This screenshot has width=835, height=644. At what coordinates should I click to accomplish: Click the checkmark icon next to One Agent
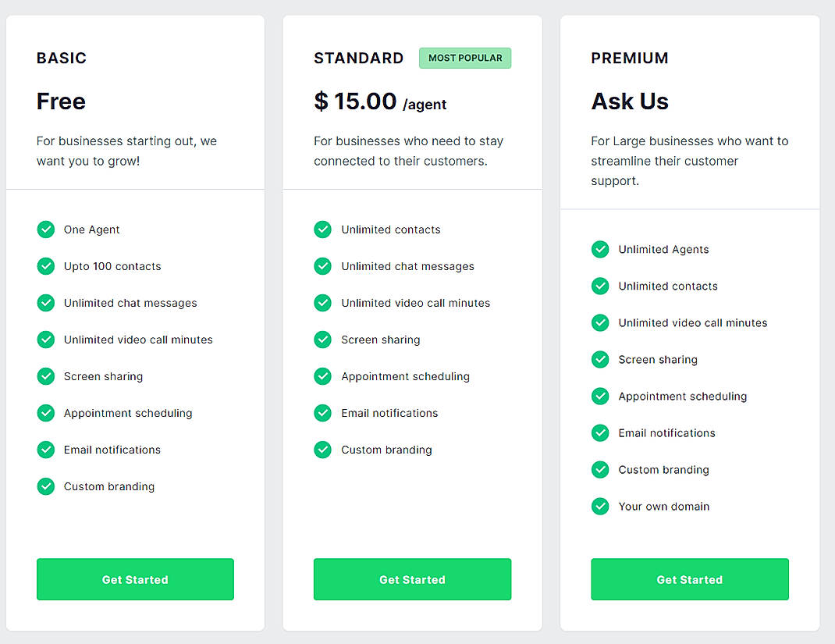pyautogui.click(x=45, y=229)
